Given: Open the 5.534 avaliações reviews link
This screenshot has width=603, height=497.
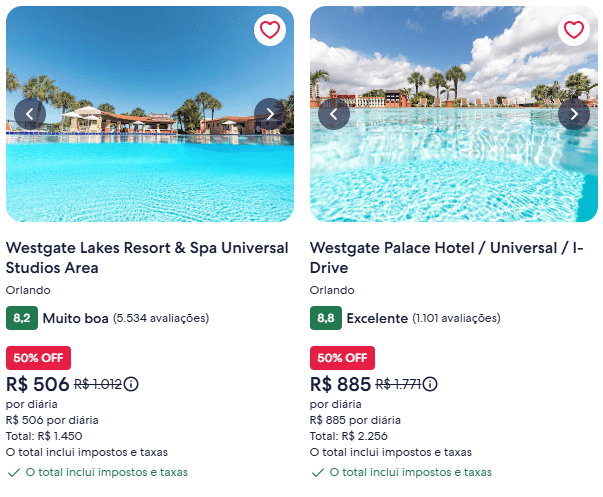Looking at the screenshot, I should (161, 319).
